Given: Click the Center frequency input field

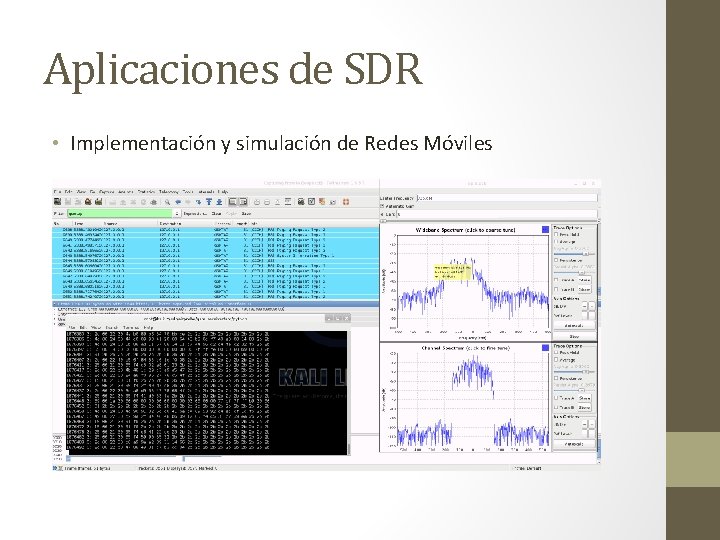Looking at the screenshot, I should [507, 198].
